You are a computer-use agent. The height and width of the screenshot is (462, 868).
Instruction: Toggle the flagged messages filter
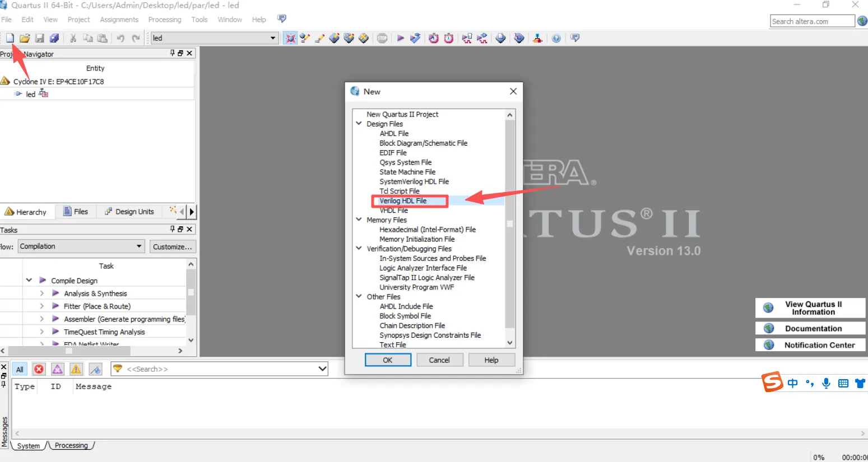(x=96, y=369)
